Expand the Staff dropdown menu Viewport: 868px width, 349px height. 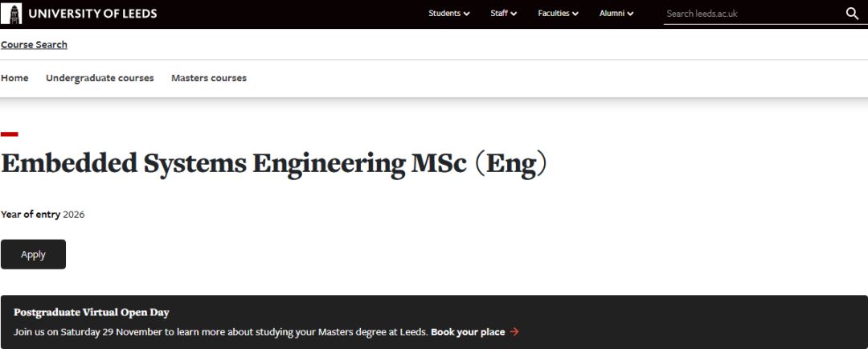tap(503, 14)
